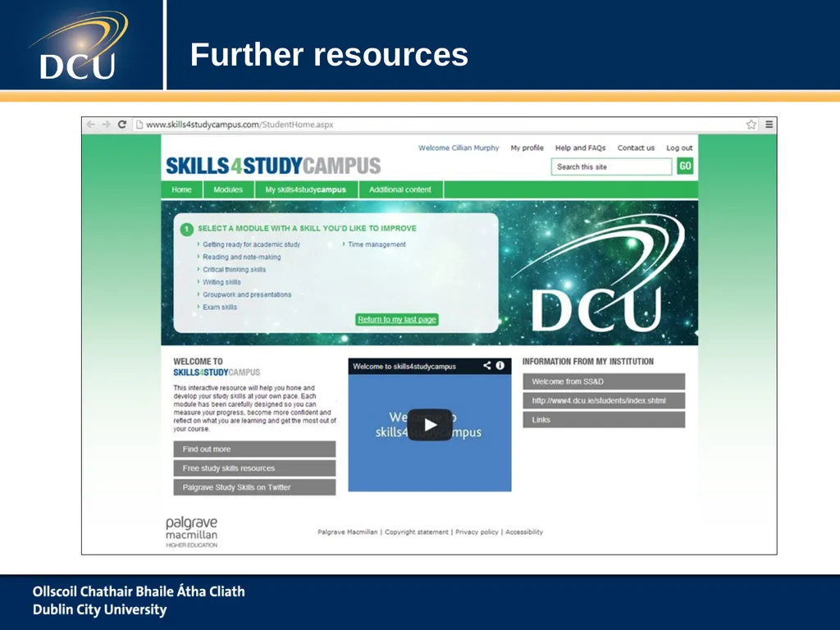Screen dimensions: 840x630
Task: Reload the page with refresh icon
Action: [x=122, y=125]
